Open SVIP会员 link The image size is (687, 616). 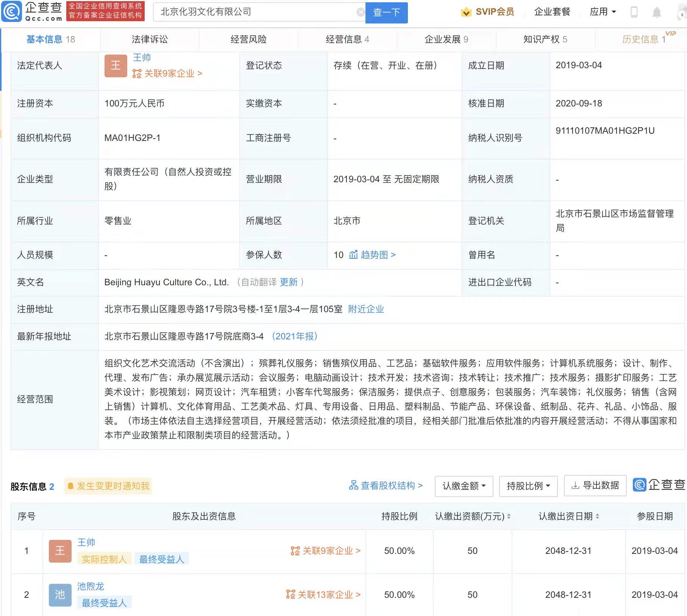click(495, 12)
